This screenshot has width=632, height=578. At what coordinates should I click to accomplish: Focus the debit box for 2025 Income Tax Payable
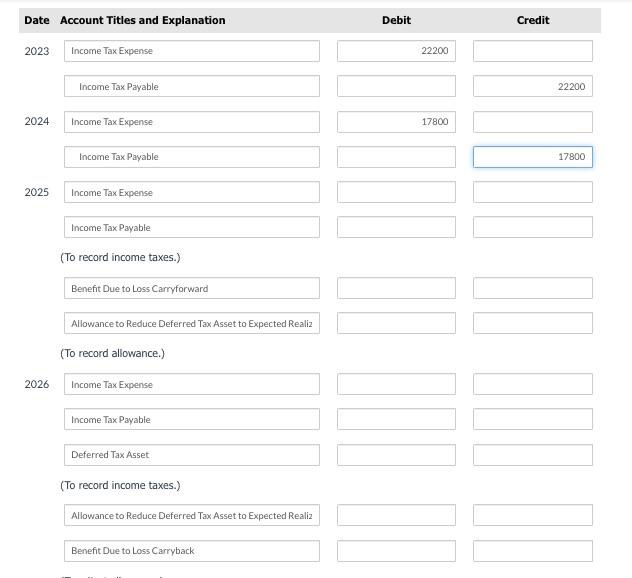396,227
